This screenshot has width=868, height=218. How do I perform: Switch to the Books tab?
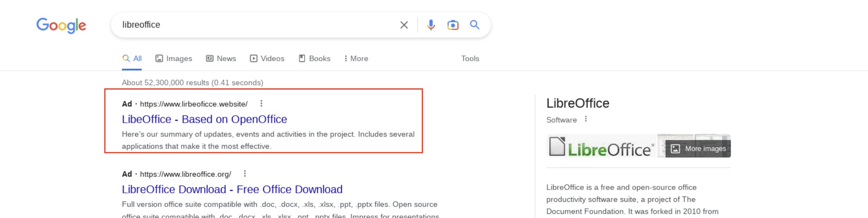tap(315, 58)
